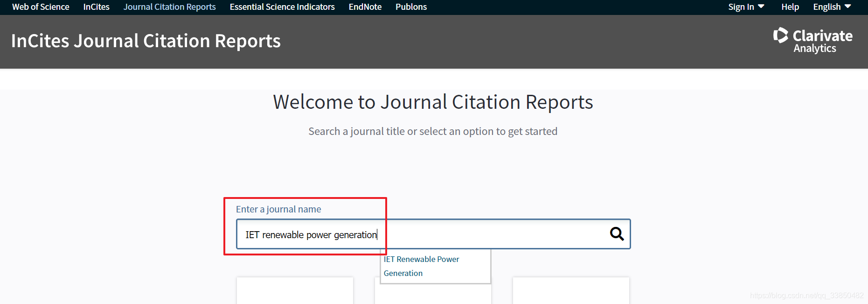
Task: Expand the English language dropdown
Action: coord(832,7)
